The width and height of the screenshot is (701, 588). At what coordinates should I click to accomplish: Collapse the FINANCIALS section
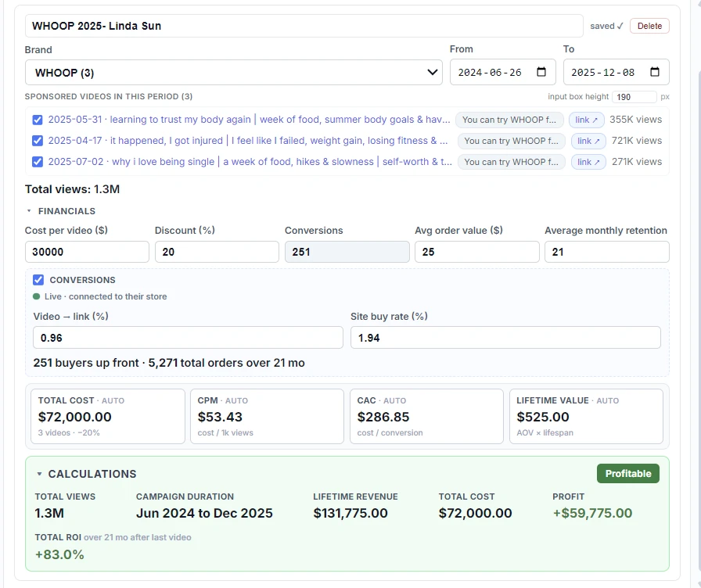tap(60, 211)
